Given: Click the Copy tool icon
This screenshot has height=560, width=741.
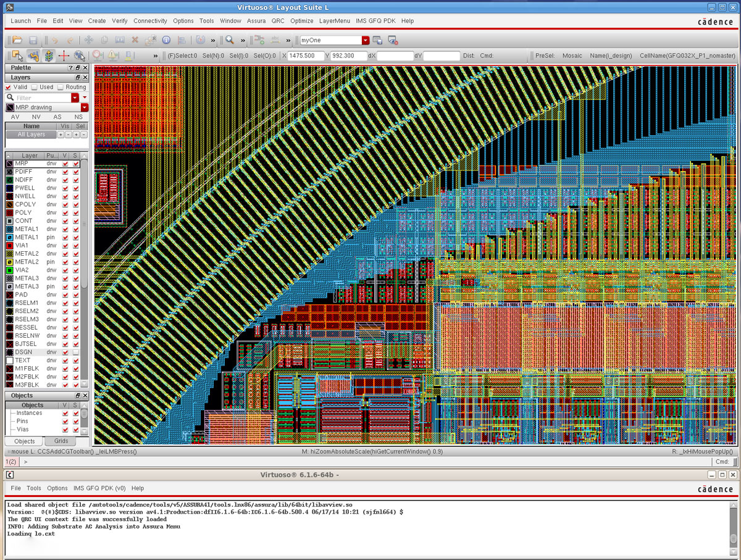Looking at the screenshot, I should click(104, 40).
